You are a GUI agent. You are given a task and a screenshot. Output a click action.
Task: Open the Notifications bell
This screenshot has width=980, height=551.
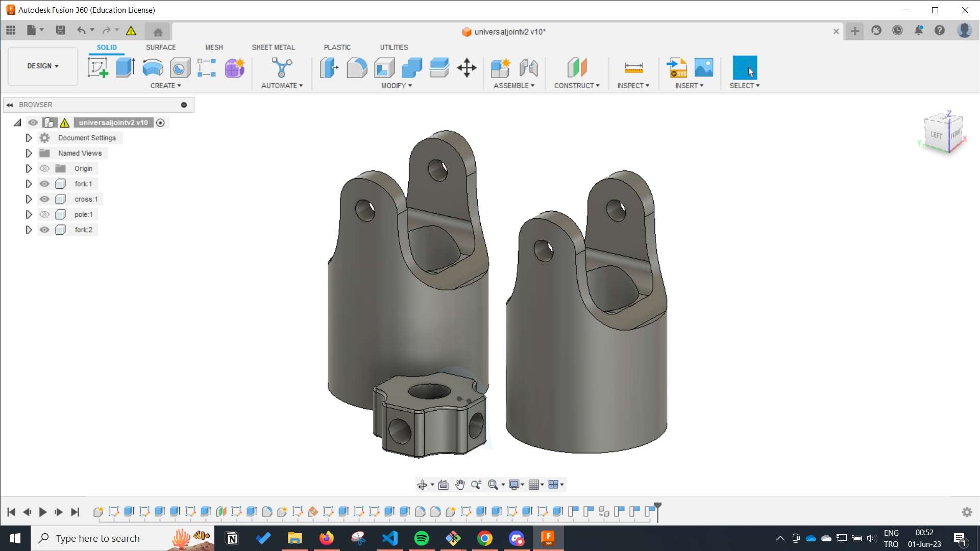(918, 31)
